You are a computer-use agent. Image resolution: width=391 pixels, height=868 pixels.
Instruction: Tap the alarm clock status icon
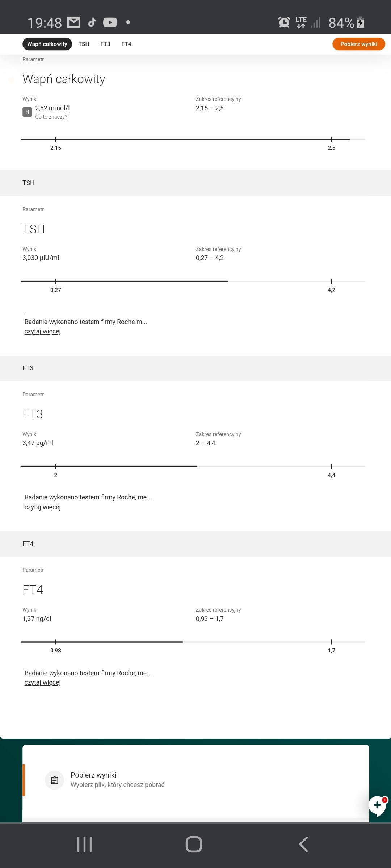(284, 22)
